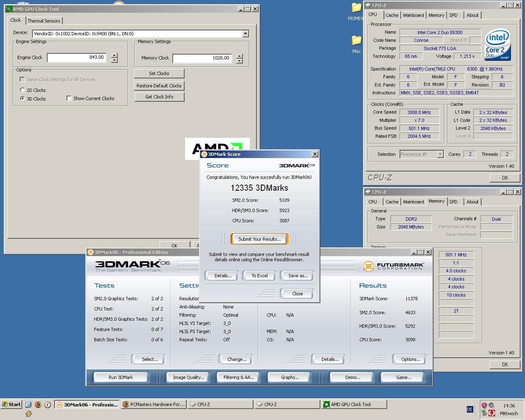Open the volume speaker tray icon
Image resolution: width=525 pixels, height=420 pixels.
(491, 405)
